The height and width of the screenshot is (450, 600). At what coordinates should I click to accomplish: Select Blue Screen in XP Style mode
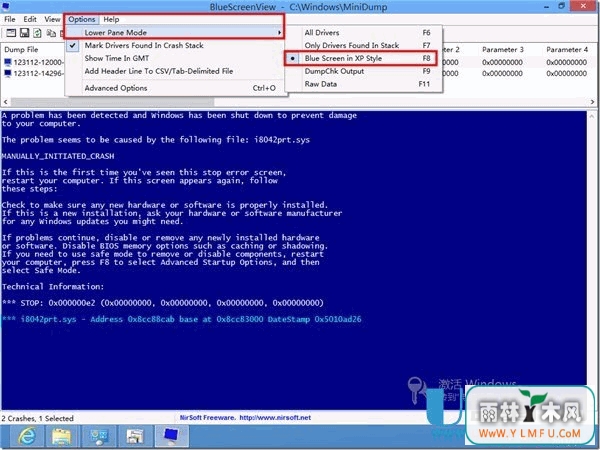coord(364,58)
